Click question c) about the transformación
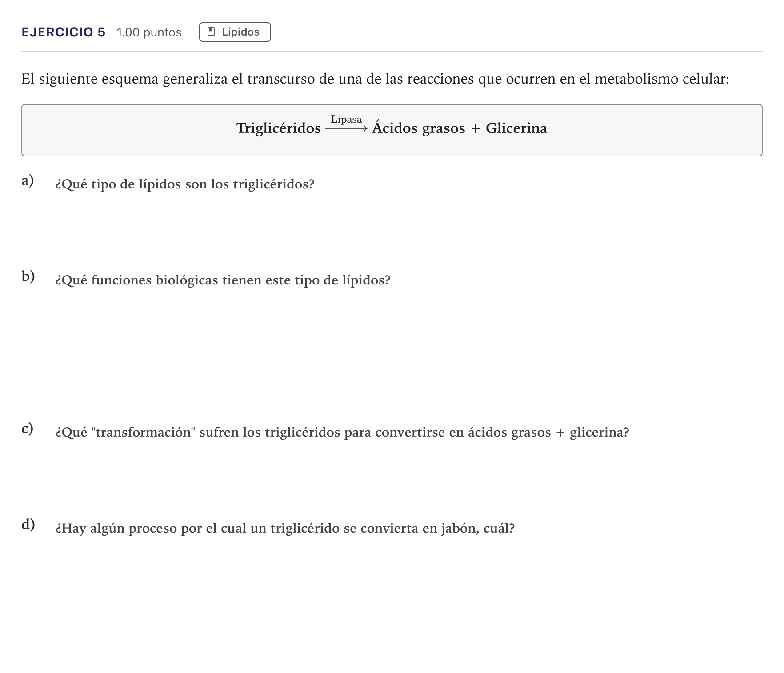The image size is (784, 673). (x=342, y=432)
